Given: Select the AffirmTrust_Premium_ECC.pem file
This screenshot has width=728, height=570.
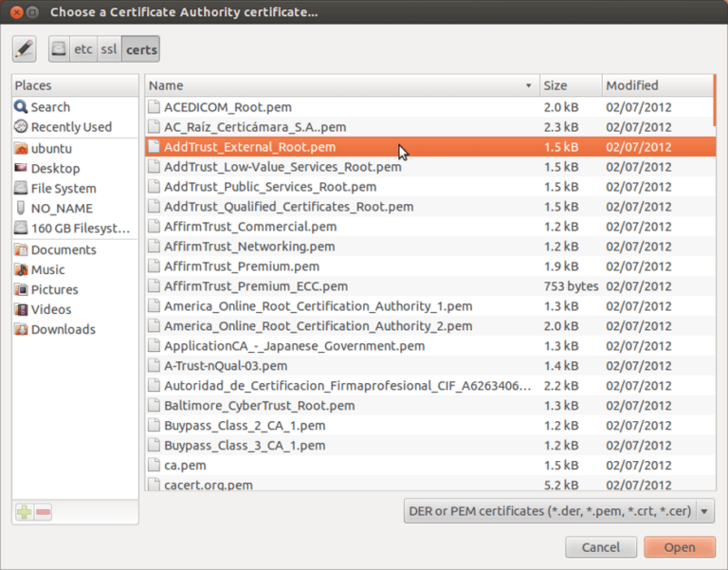Looking at the screenshot, I should click(256, 285).
